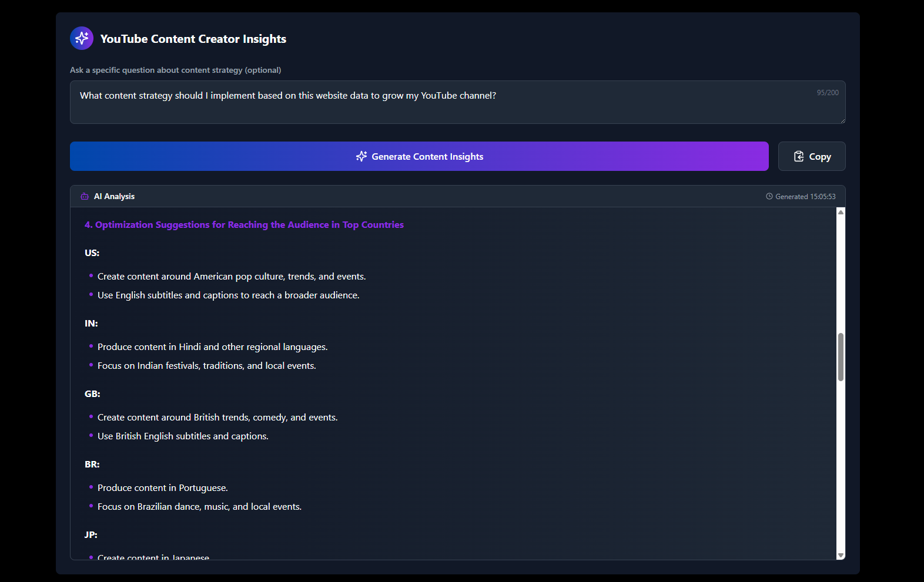924x582 pixels.
Task: Click the sparkle logo icon beside the title
Action: tap(82, 38)
